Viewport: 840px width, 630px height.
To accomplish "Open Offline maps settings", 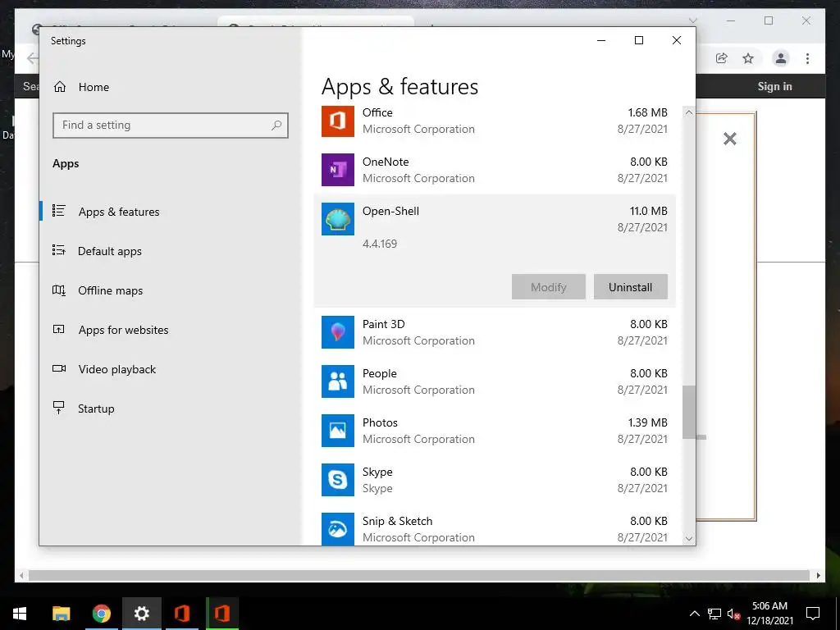I will (111, 290).
